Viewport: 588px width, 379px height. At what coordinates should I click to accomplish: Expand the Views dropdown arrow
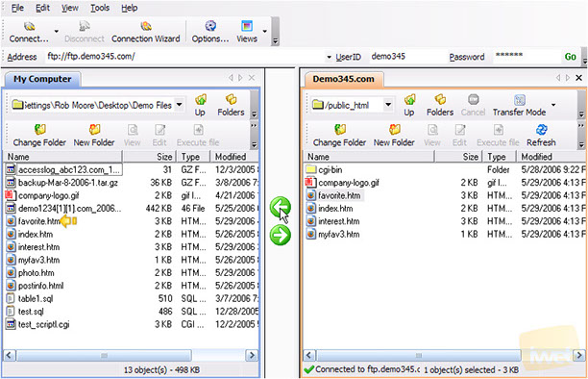tap(264, 31)
